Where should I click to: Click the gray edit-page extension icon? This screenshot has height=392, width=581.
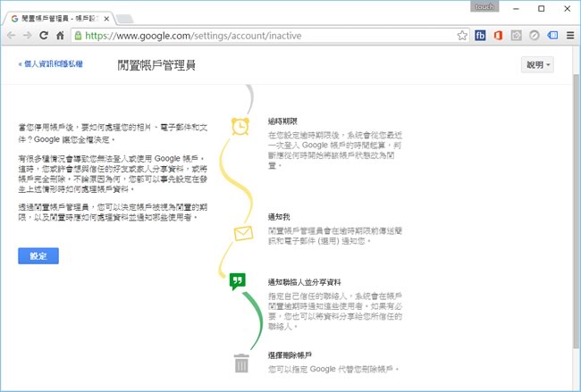pos(516,36)
